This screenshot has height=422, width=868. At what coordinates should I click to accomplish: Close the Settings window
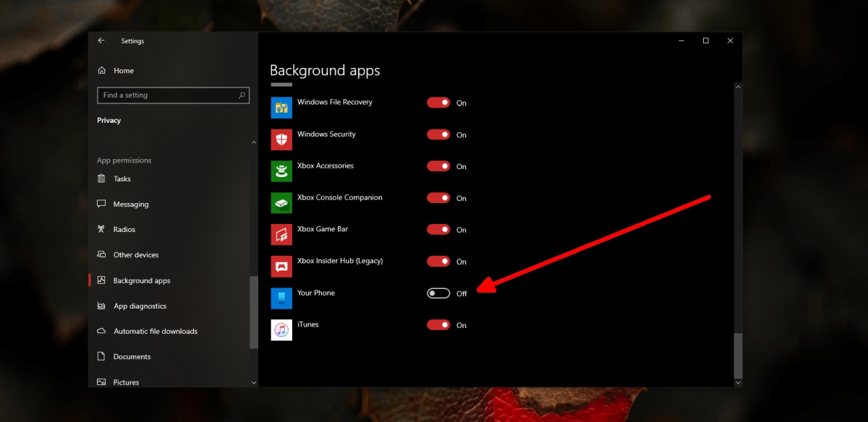pos(731,41)
